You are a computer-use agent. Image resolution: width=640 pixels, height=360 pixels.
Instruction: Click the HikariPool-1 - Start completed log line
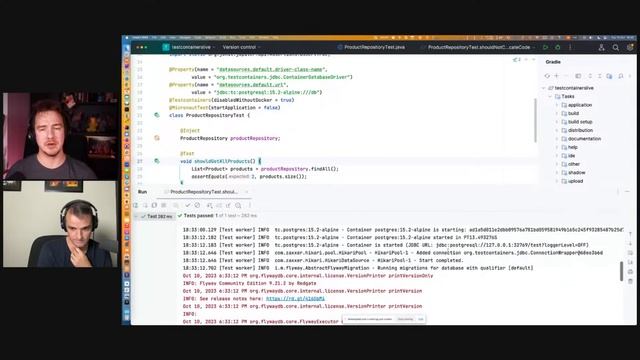coord(323,260)
